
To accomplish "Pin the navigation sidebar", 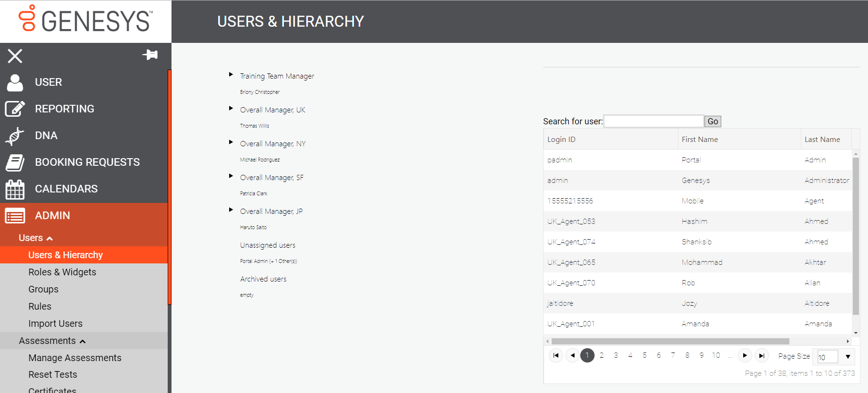I will [150, 55].
